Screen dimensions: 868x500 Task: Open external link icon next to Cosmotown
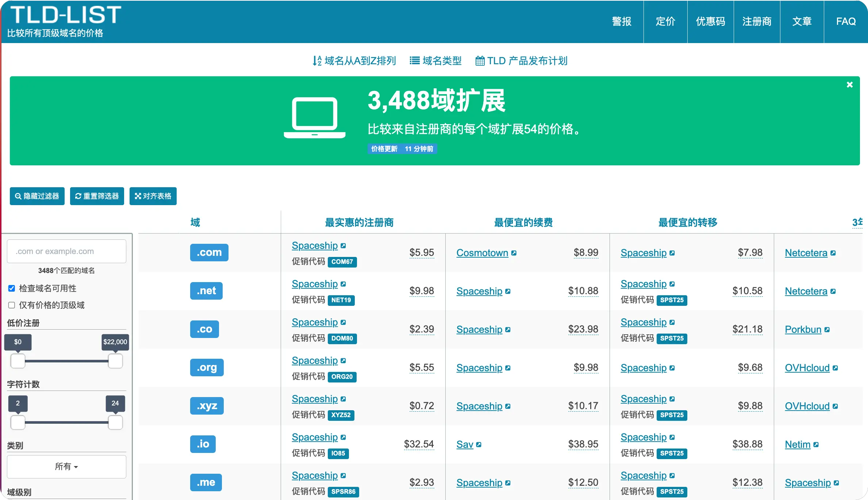514,253
